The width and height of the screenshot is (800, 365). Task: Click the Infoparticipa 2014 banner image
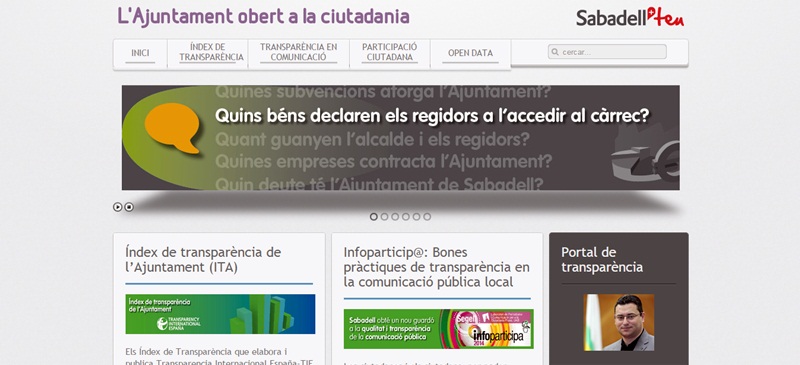pos(438,329)
